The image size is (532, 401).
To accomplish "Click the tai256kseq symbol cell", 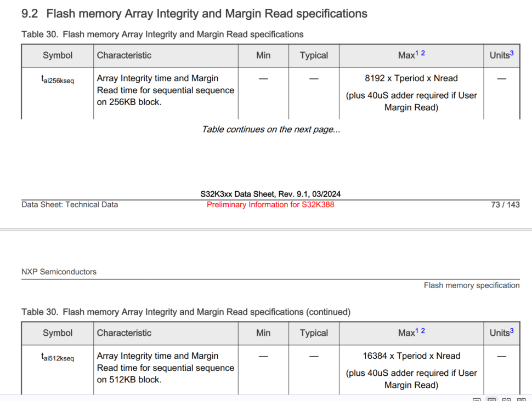I will tap(58, 79).
